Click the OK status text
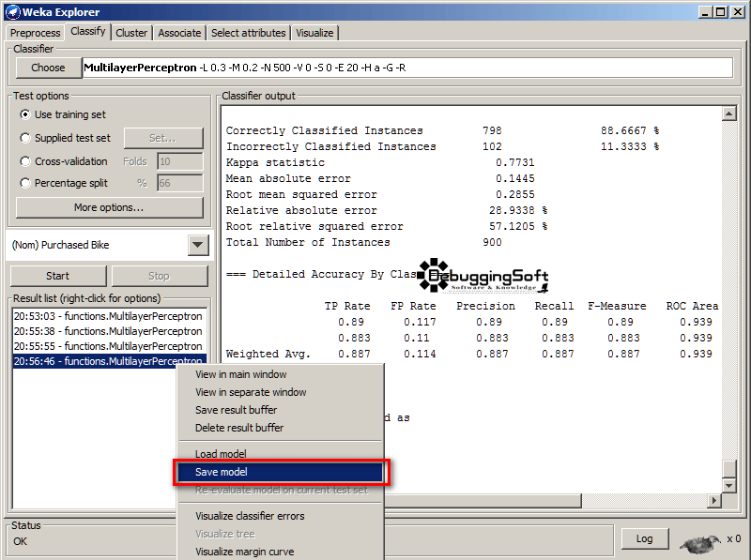The height and width of the screenshot is (560, 751). pos(20,541)
